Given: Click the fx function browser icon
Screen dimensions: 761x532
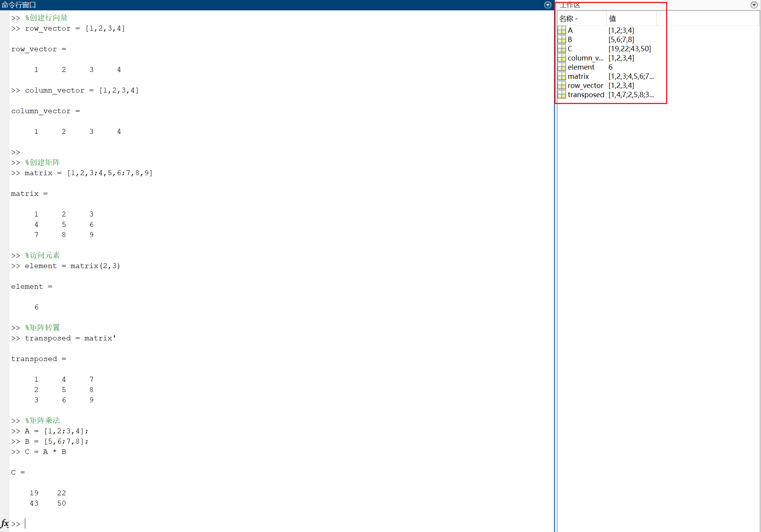Looking at the screenshot, I should coord(5,523).
